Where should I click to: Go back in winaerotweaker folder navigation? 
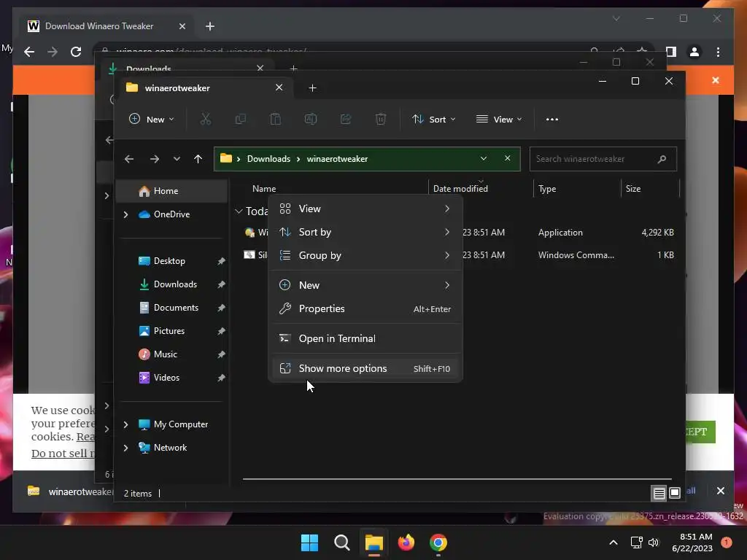(x=129, y=159)
